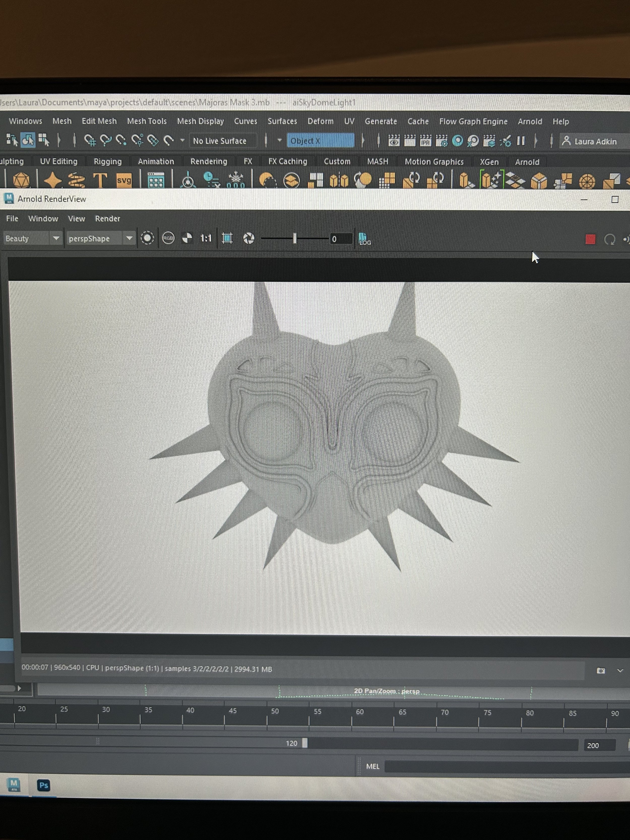Click the Render Current Frame clapper icon
The image size is (630, 840).
[x=410, y=141]
